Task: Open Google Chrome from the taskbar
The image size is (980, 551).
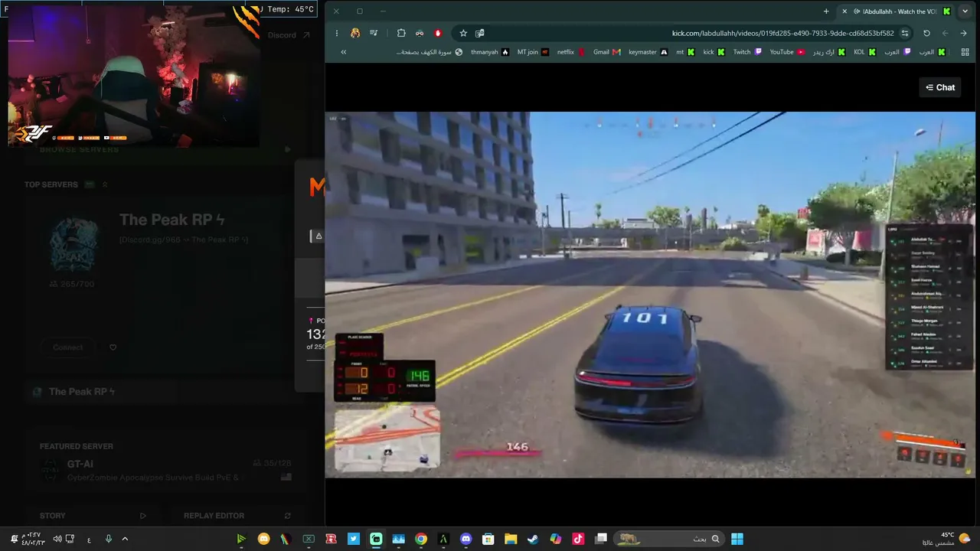Action: (x=421, y=539)
